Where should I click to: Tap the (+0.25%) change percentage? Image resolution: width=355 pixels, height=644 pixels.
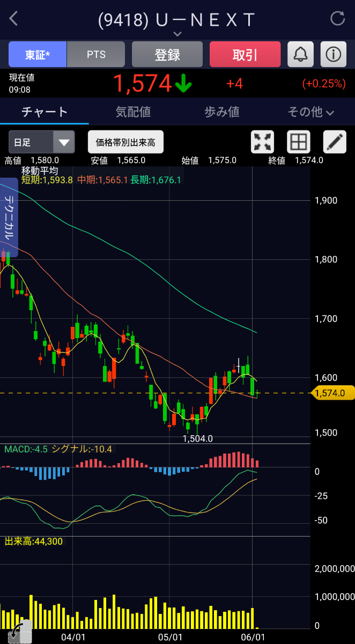click(324, 84)
